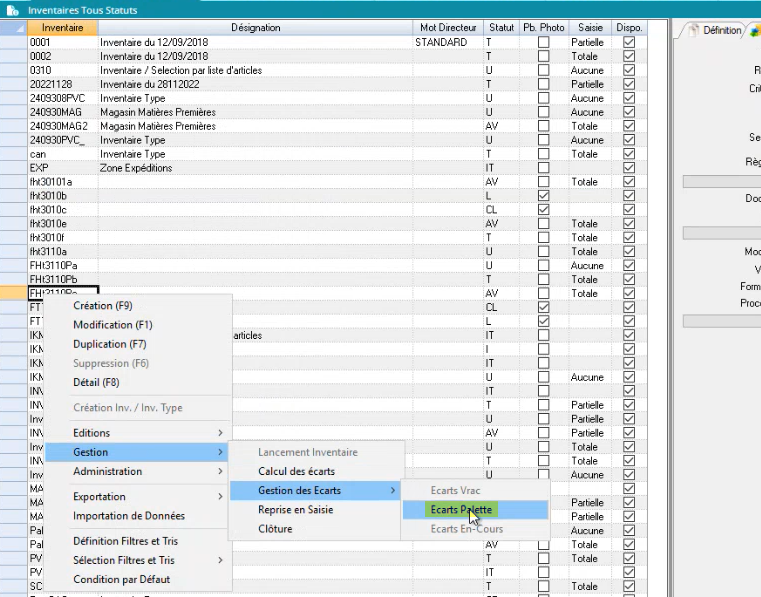761x597 pixels.
Task: Click the Statut column header
Action: pos(500,28)
